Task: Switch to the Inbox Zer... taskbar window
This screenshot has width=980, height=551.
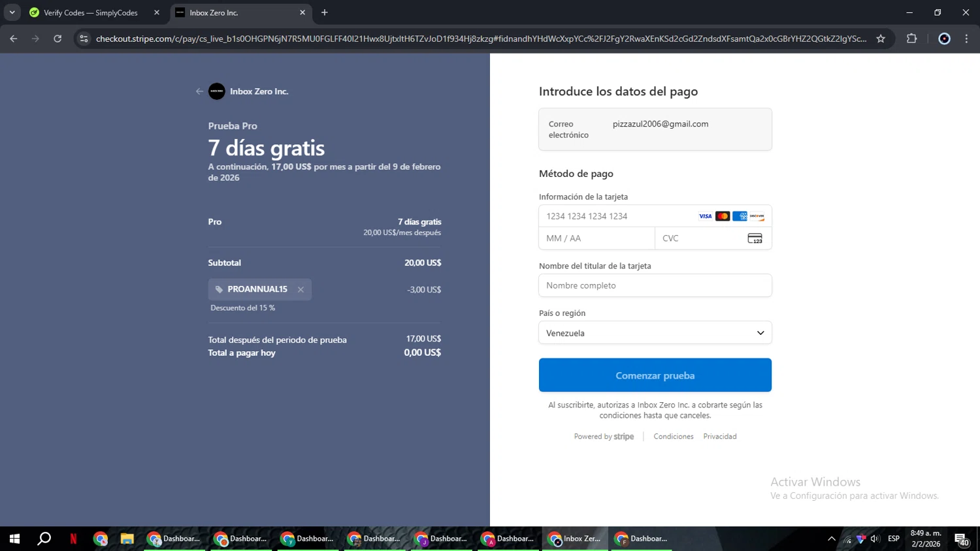Action: 574,539
